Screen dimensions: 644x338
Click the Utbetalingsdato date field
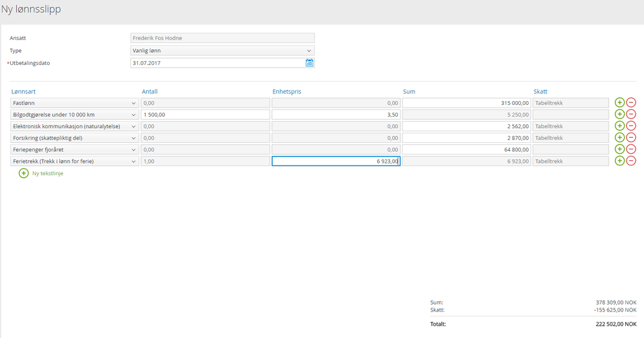(217, 63)
